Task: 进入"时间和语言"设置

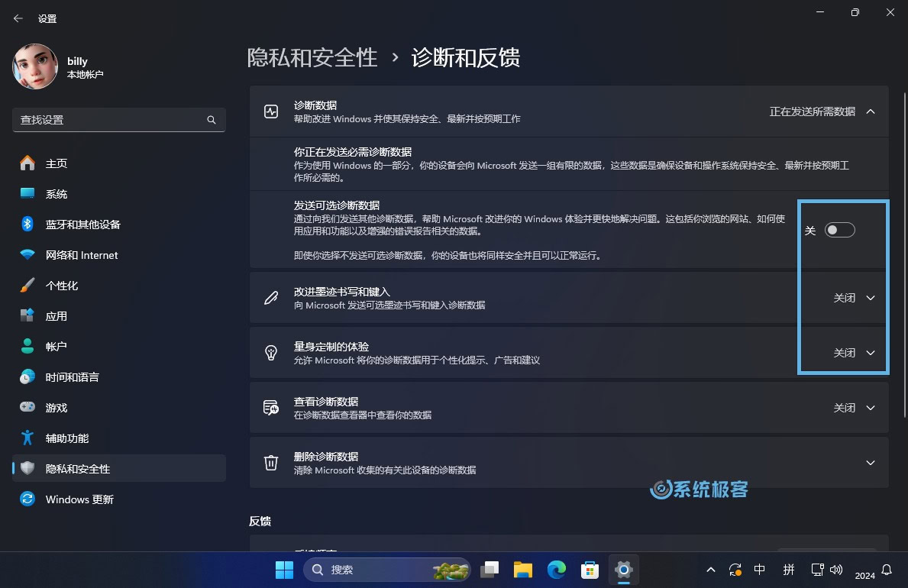Action: point(73,376)
